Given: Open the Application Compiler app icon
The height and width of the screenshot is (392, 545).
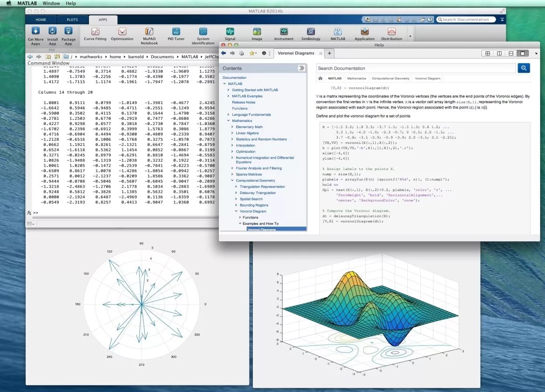Looking at the screenshot, I should (365, 31).
